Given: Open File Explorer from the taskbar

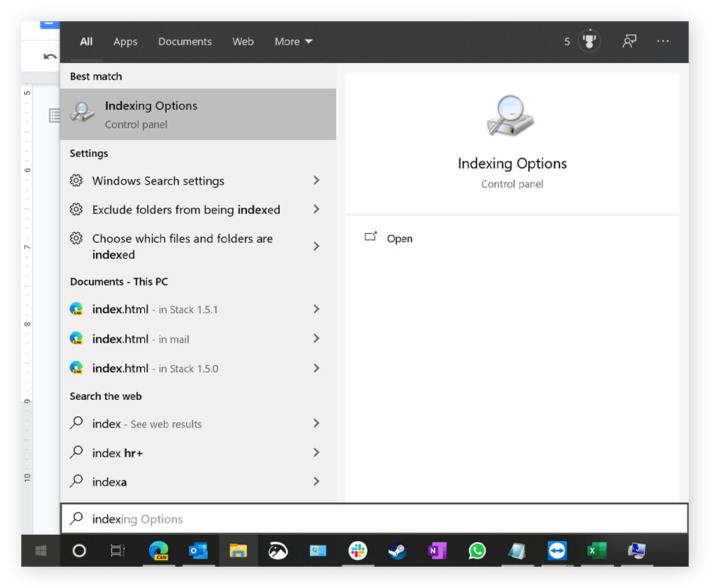Looking at the screenshot, I should pyautogui.click(x=239, y=551).
